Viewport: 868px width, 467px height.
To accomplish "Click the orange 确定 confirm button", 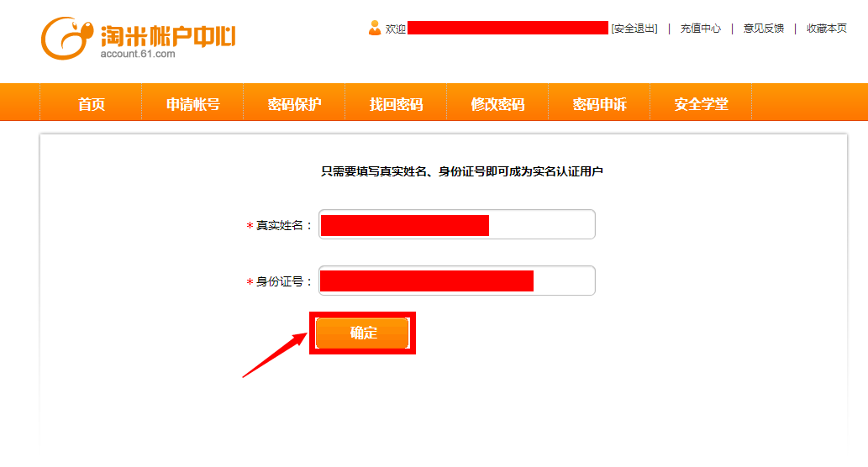I will [363, 333].
